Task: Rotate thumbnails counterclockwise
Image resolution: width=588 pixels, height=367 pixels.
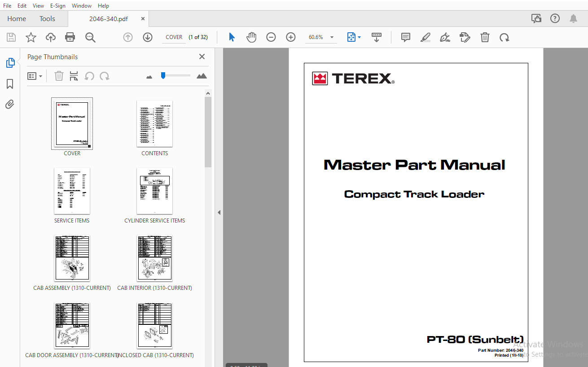Action: tap(89, 76)
